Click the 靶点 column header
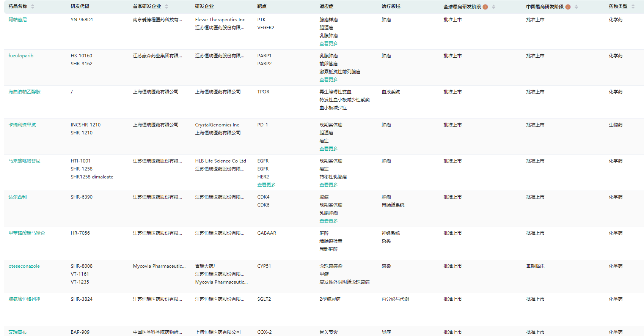Image resolution: width=644 pixels, height=336 pixels. (x=262, y=6)
